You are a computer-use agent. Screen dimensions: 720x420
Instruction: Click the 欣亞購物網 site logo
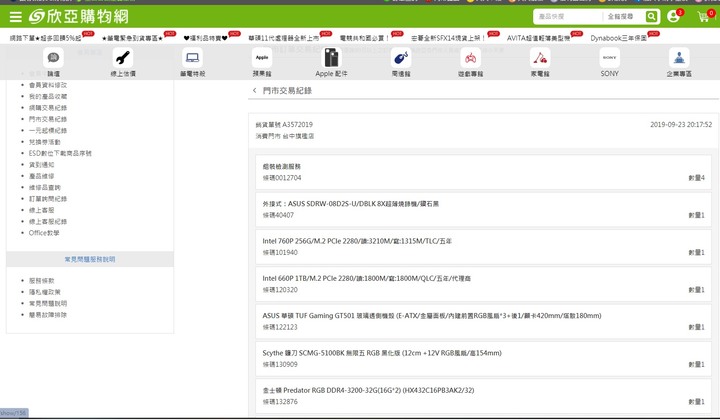pos(79,17)
